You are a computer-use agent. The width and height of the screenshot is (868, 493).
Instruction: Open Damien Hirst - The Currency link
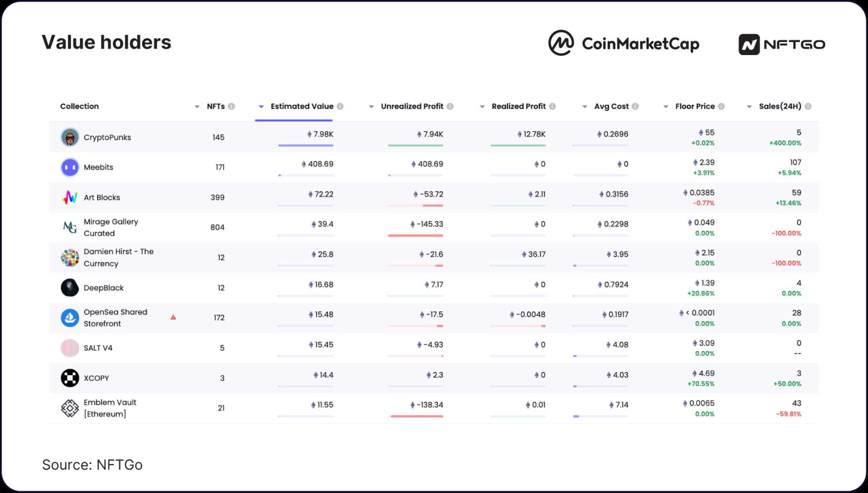(x=118, y=257)
